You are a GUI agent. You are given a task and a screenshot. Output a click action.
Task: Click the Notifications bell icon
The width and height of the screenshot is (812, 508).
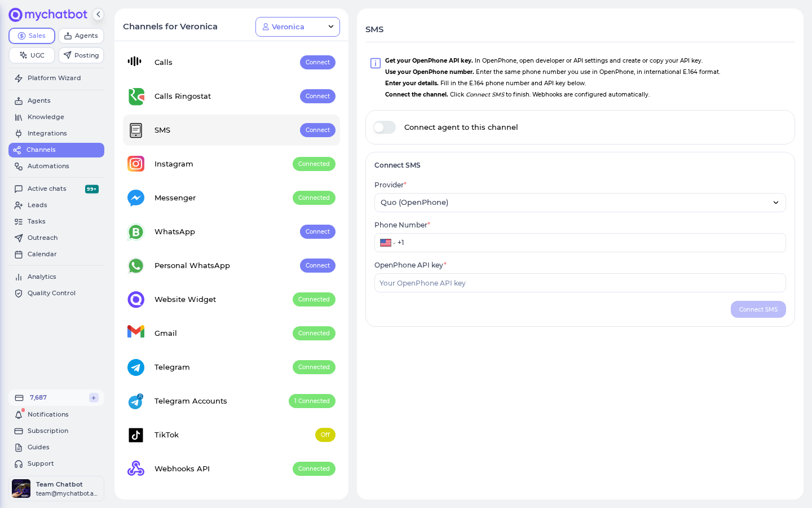[x=19, y=415]
